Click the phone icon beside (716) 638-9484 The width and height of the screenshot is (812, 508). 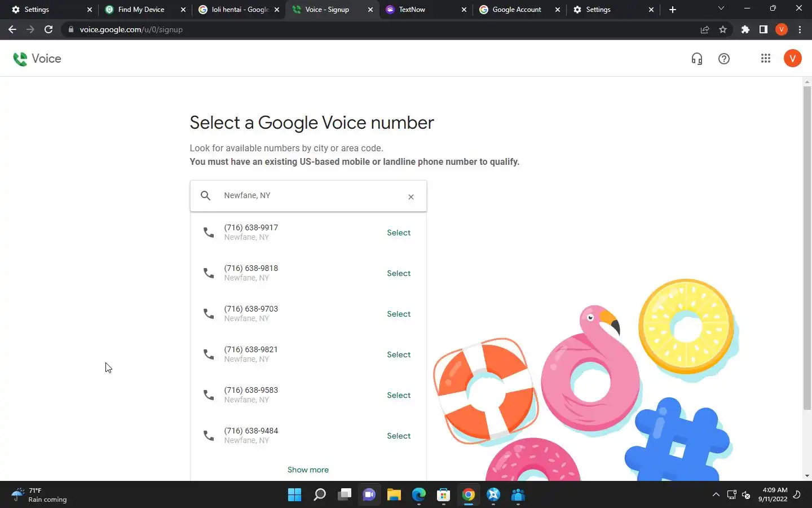click(x=209, y=436)
